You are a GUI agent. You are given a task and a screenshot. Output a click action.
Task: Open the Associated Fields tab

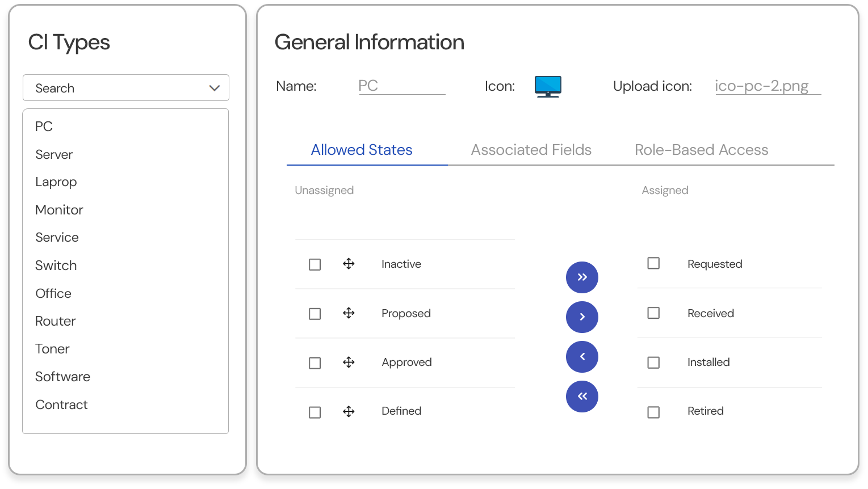[531, 150]
